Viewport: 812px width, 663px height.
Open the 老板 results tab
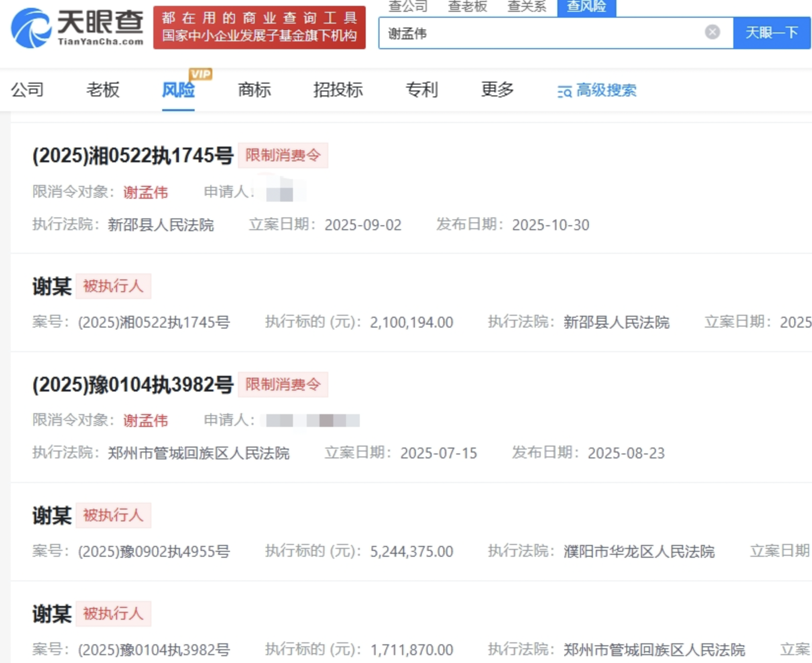(x=103, y=90)
